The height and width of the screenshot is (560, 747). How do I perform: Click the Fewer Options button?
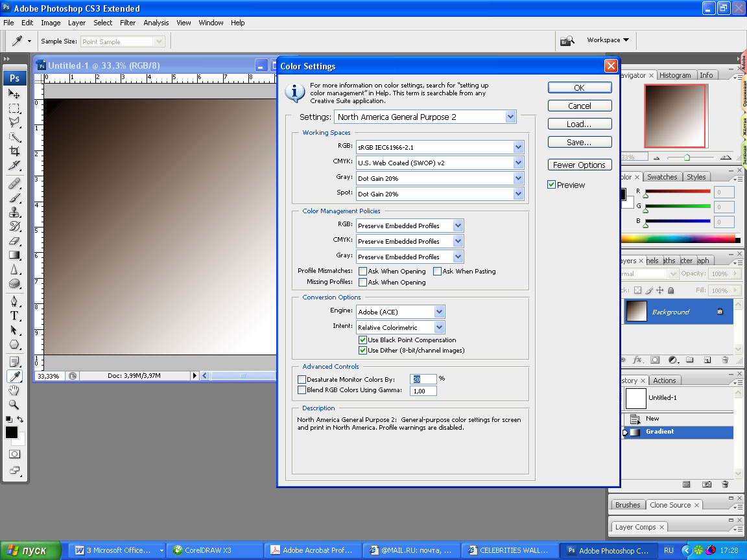click(580, 165)
